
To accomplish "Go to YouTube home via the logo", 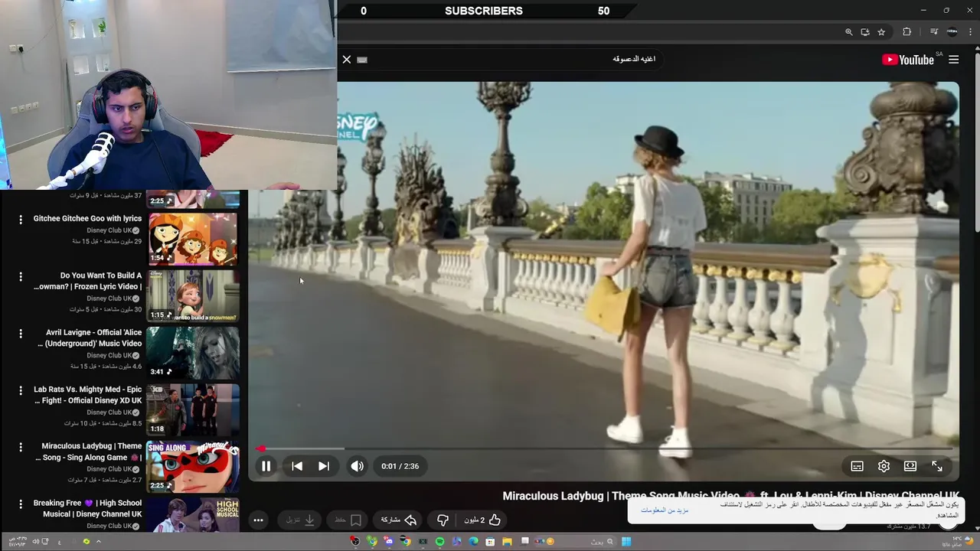I will pyautogui.click(x=908, y=60).
